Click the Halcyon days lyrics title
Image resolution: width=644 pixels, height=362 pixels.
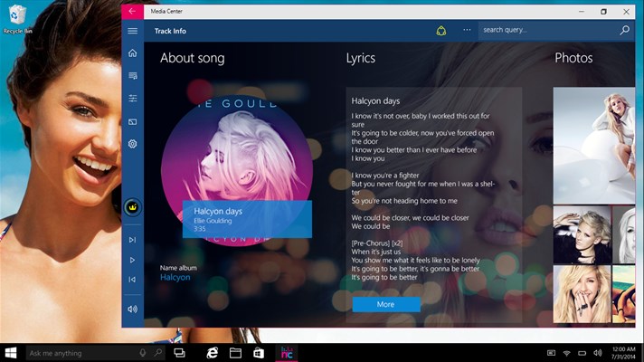point(375,101)
